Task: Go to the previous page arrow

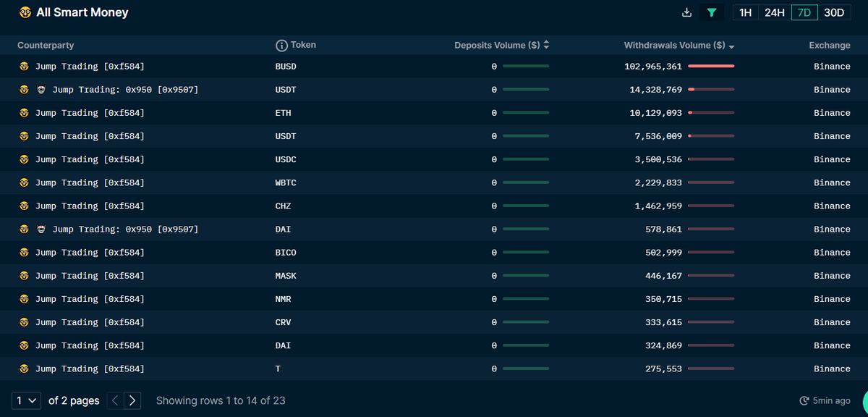Action: click(x=115, y=400)
